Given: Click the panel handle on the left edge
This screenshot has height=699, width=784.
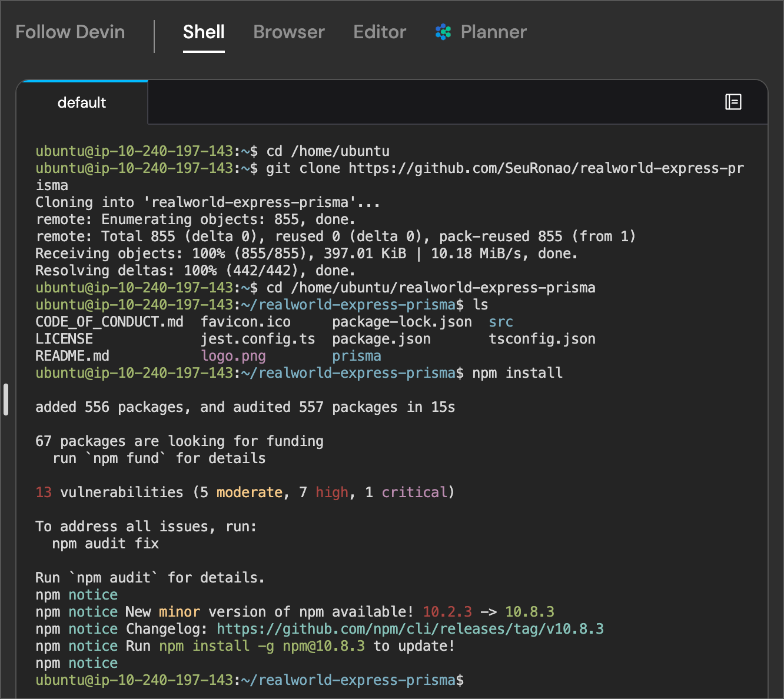Looking at the screenshot, I should (x=6, y=400).
